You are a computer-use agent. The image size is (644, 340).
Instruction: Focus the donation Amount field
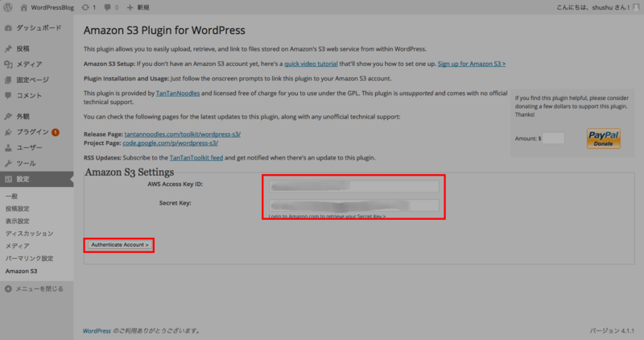tap(553, 138)
